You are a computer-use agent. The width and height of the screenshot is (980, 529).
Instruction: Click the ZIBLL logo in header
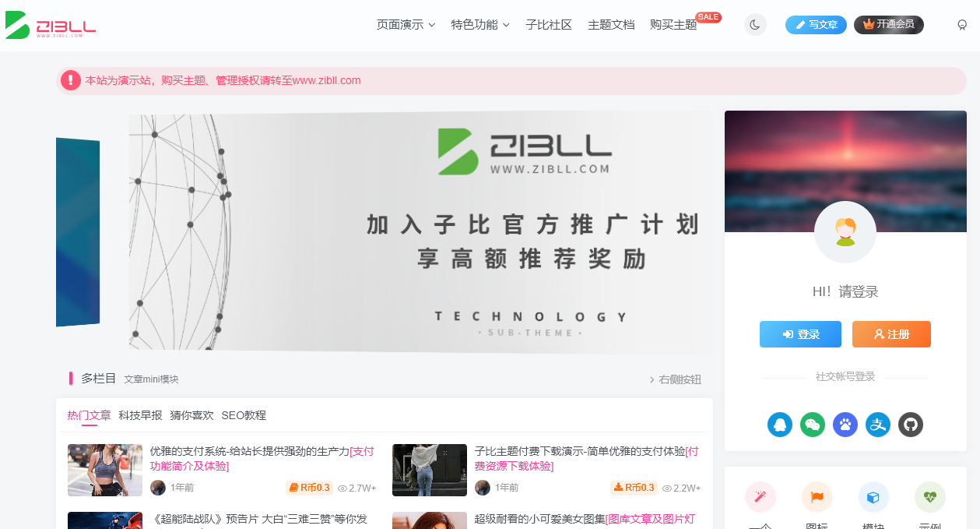coord(51,25)
